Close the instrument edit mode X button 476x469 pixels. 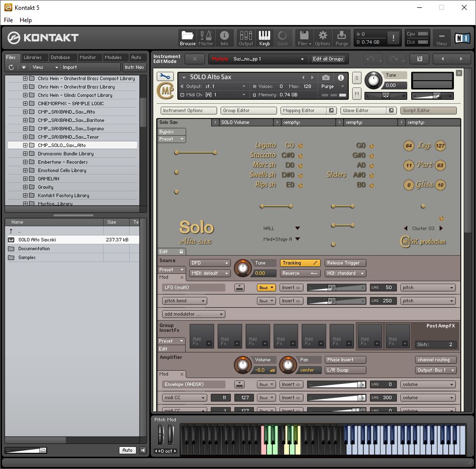click(x=195, y=59)
